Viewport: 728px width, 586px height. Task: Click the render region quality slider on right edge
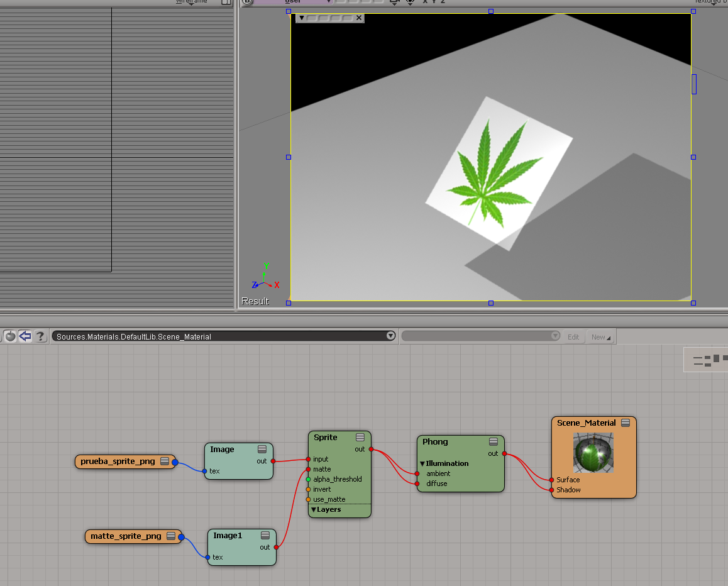click(x=694, y=84)
